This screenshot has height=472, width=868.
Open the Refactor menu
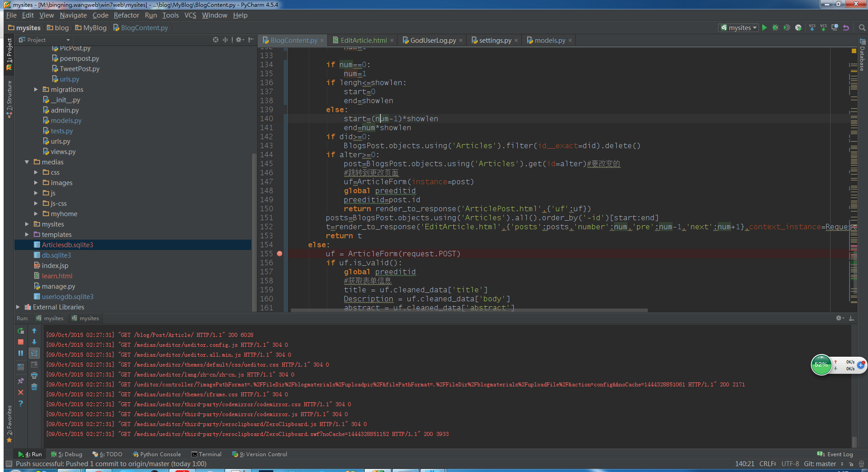(x=126, y=15)
